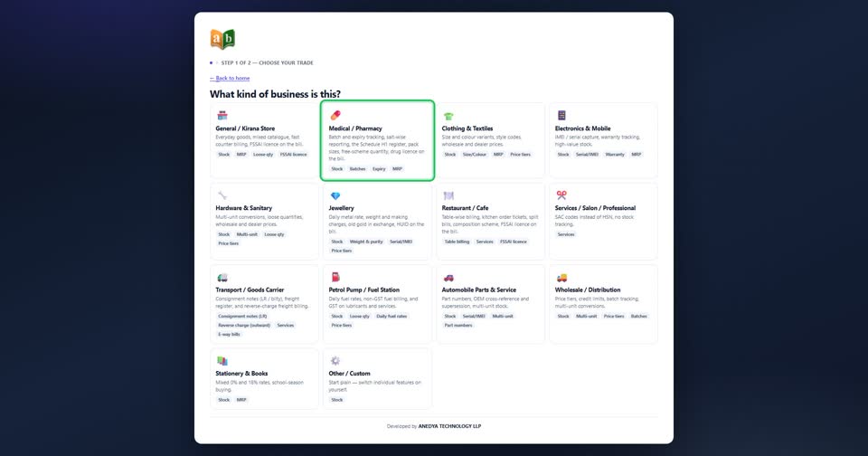Click the pill icon for Medical / Pharmacy

(x=335, y=115)
